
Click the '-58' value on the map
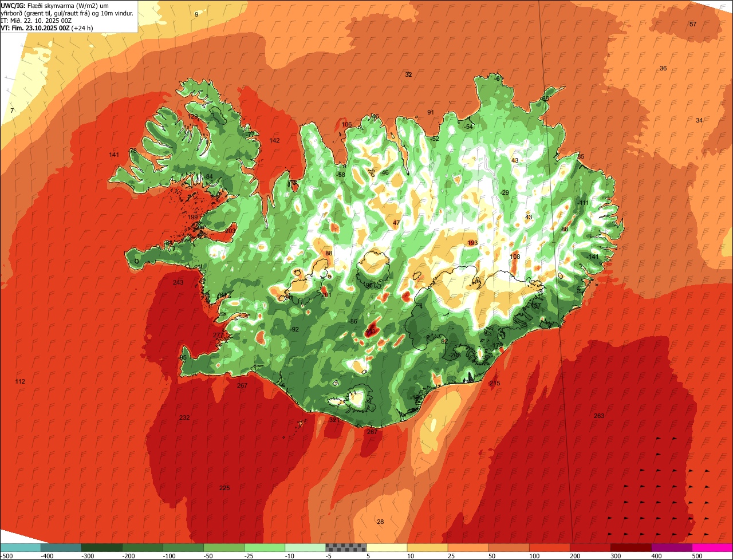(x=341, y=175)
